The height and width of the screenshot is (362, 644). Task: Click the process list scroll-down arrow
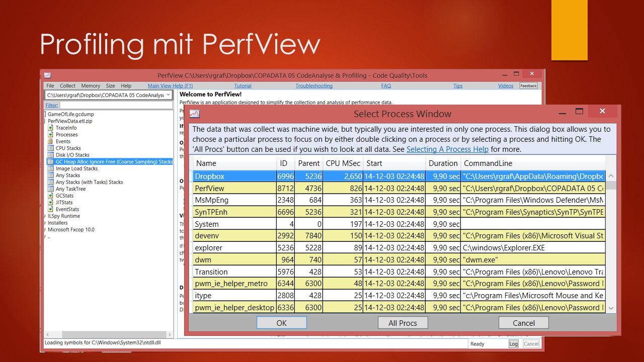[611, 308]
